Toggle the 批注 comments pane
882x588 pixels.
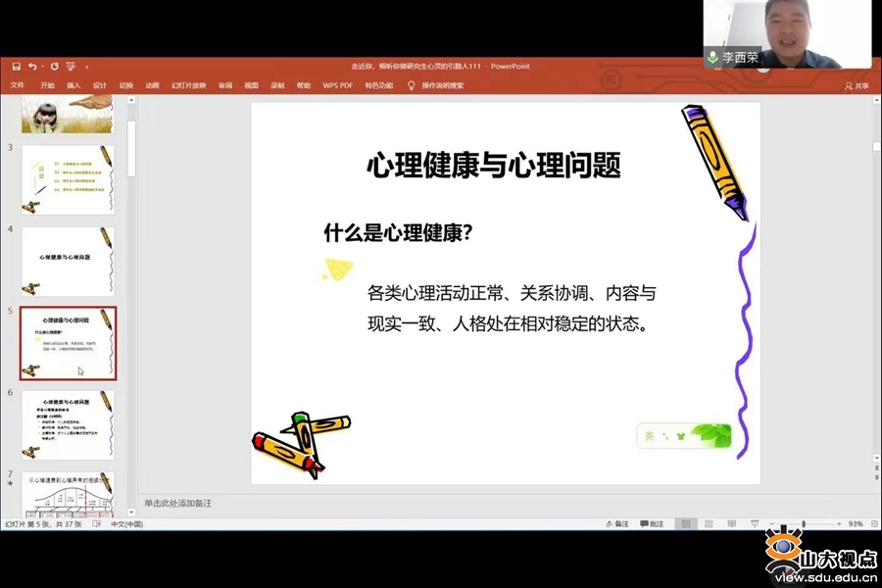pos(652,524)
